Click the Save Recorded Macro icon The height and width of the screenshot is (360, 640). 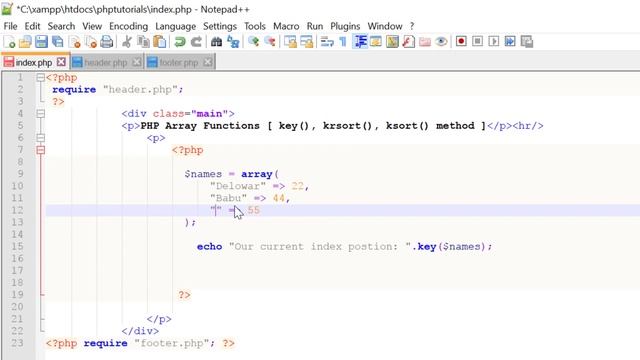[527, 41]
